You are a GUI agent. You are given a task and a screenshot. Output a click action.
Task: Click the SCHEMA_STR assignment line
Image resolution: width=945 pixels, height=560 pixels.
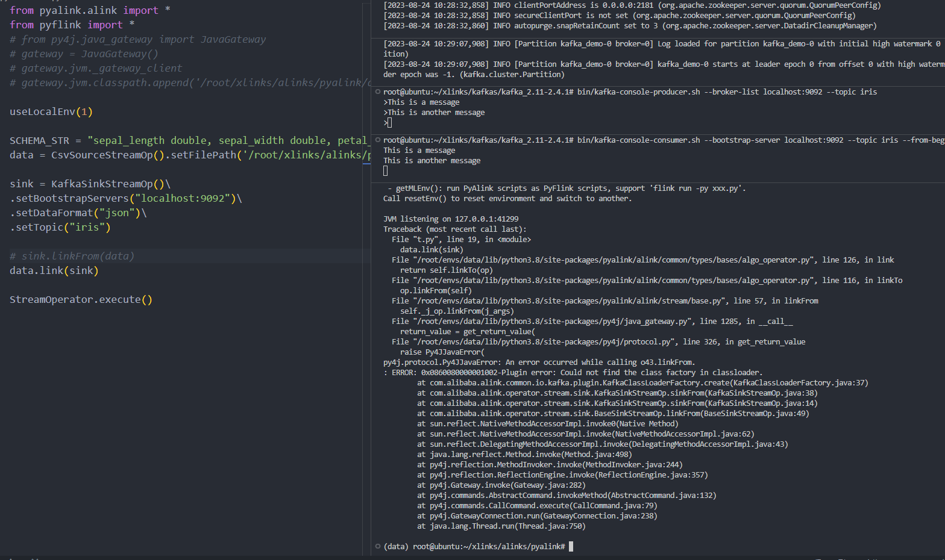point(189,140)
